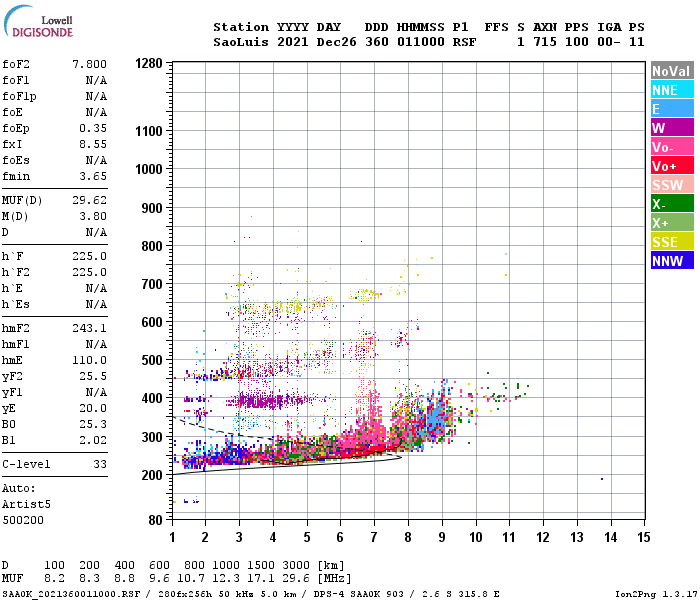Click the 15 MHz frequency axis label

(644, 537)
